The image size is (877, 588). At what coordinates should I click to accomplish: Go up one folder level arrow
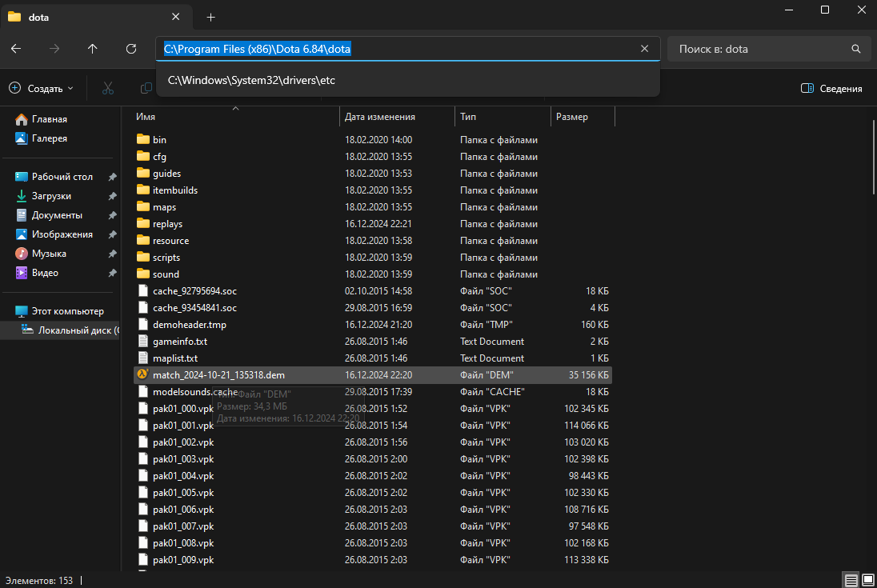point(92,49)
